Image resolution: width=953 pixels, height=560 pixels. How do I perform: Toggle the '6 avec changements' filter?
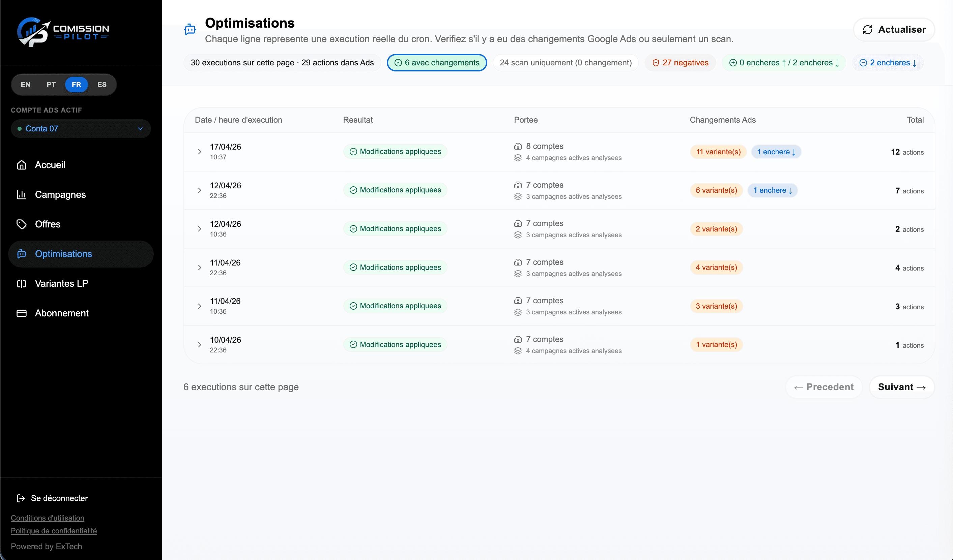436,62
